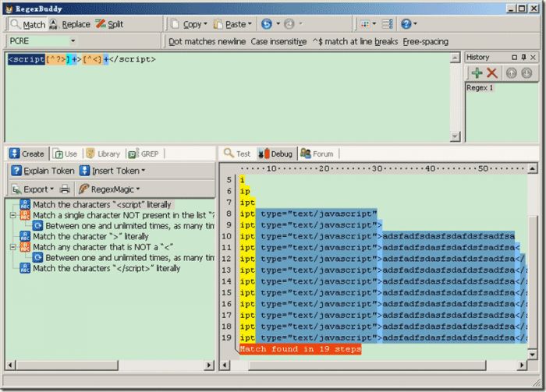Toggle Case insensitive option
This screenshot has width=546, height=392.
click(278, 41)
